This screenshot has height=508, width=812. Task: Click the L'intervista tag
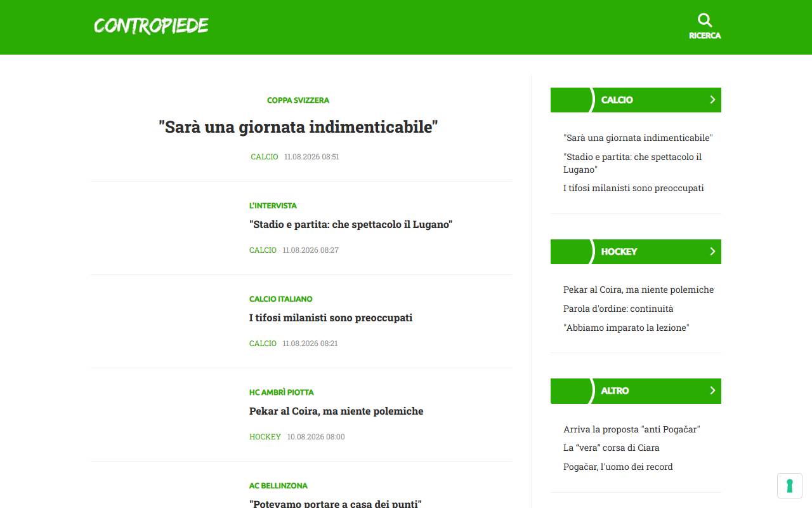tap(273, 206)
